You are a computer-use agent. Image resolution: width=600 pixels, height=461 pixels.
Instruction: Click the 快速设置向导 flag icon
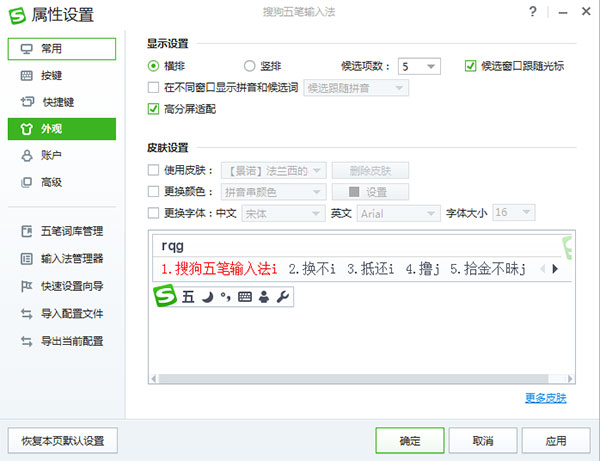click(26, 286)
